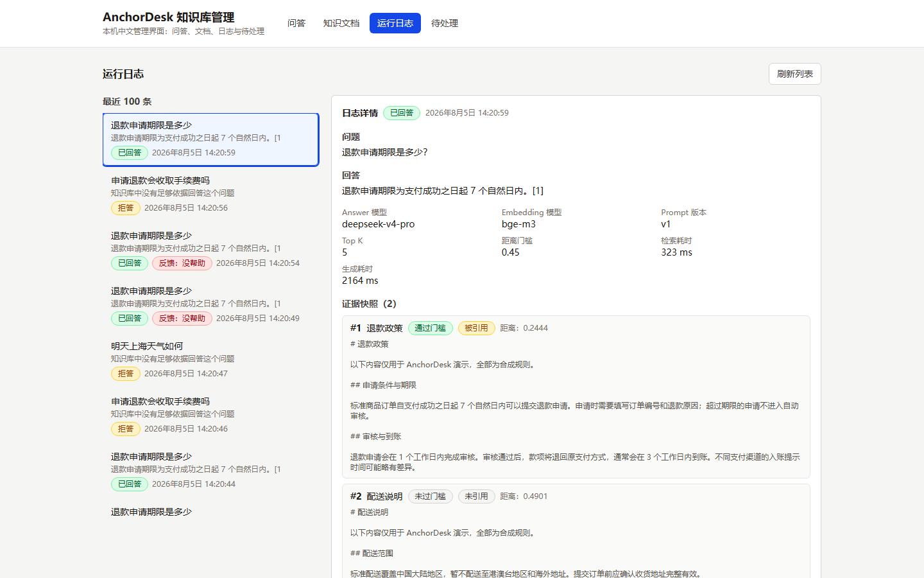Click the 日志详情 timestamp 2026年8月5日 14:20:59

(467, 113)
